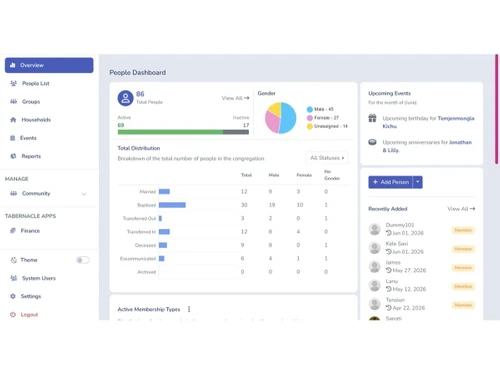500x375 pixels.
Task: Open Jonathan & Lilly anniversary link
Action: 427,146
